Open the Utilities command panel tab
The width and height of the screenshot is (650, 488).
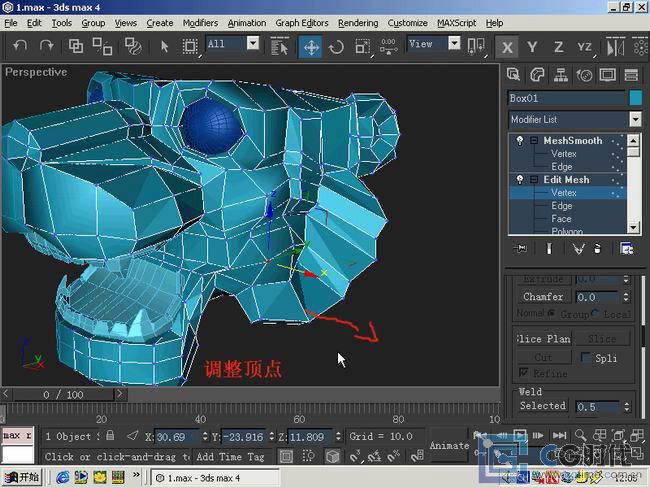coord(631,75)
